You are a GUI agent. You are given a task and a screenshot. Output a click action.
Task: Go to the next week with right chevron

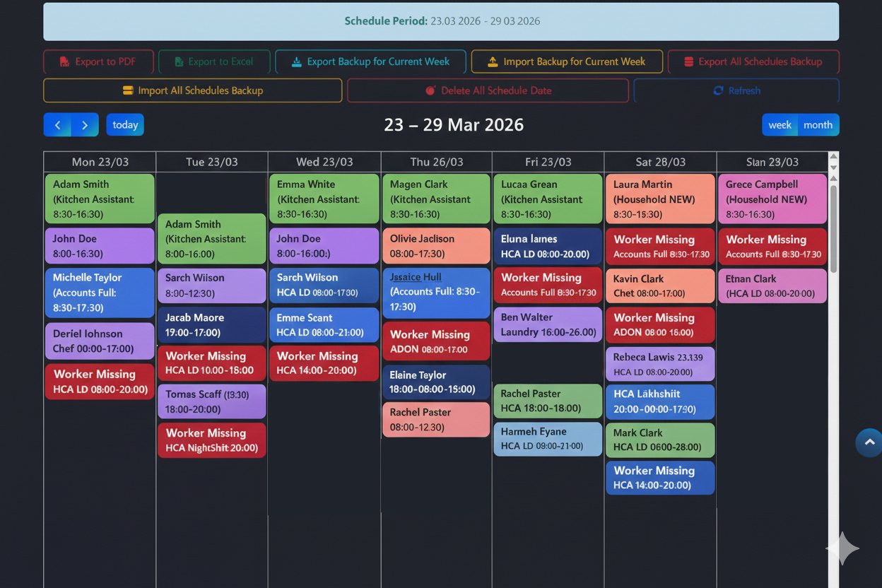[85, 125]
